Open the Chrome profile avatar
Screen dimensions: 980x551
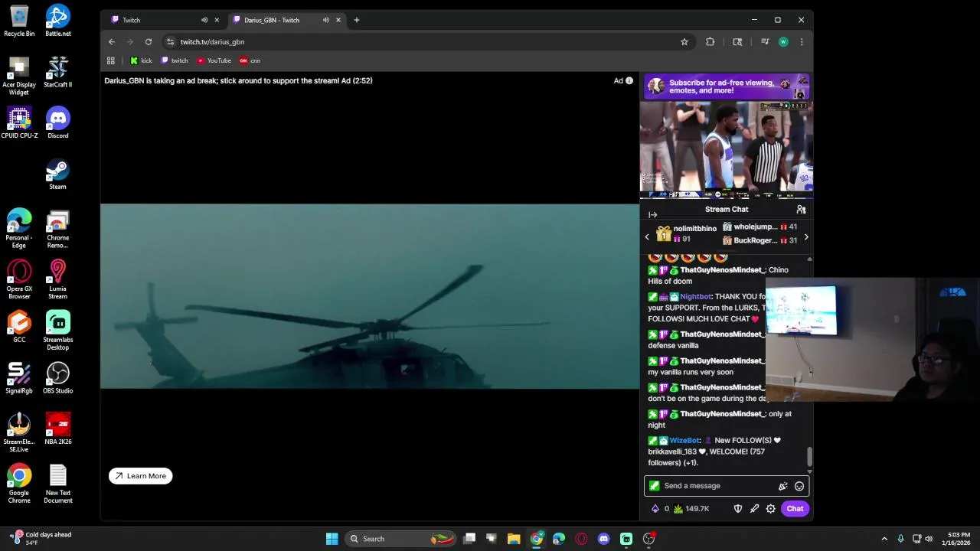point(783,42)
